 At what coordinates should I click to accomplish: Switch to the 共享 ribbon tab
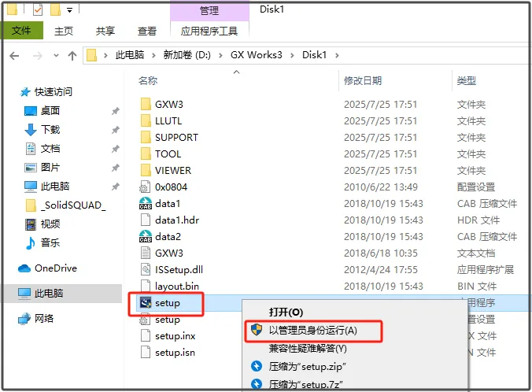105,31
